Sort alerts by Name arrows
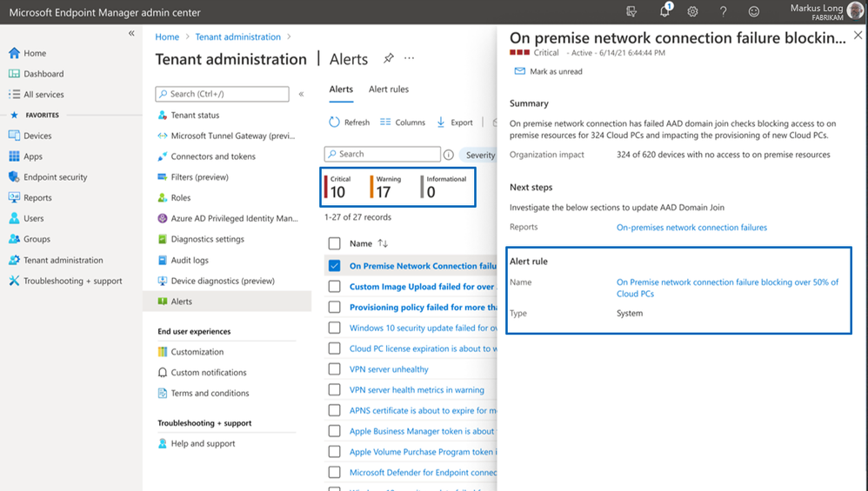Viewport: 868px width, 491px height. [383, 243]
